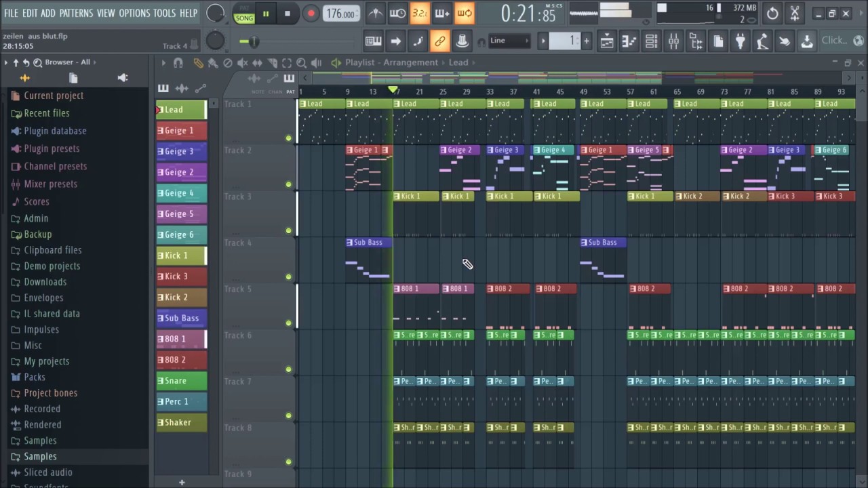
Task: Select the delete tool in playlist toolbar
Action: coord(228,62)
